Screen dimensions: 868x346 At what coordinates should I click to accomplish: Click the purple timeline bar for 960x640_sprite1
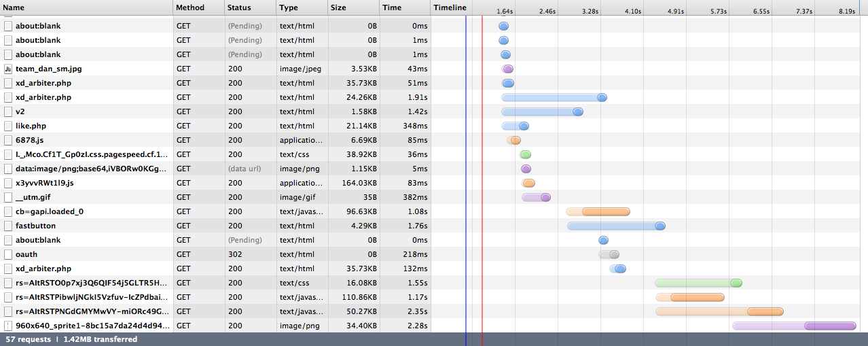pyautogui.click(x=829, y=326)
